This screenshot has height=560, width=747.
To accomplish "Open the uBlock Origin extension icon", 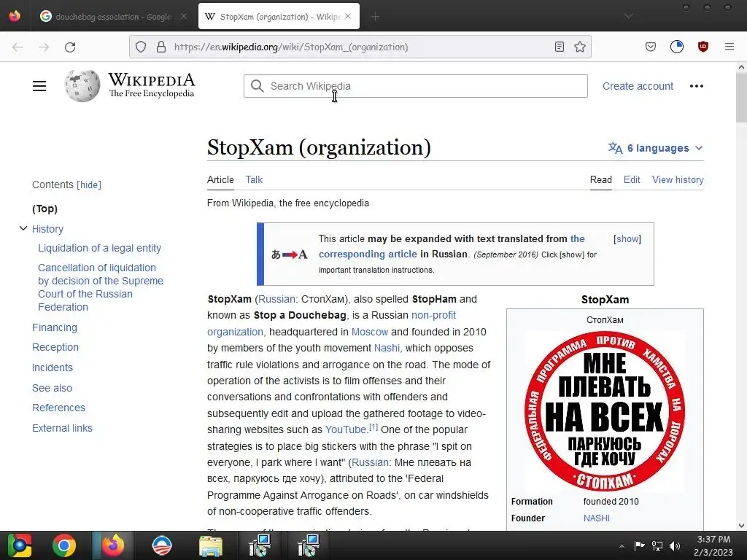I will point(703,47).
